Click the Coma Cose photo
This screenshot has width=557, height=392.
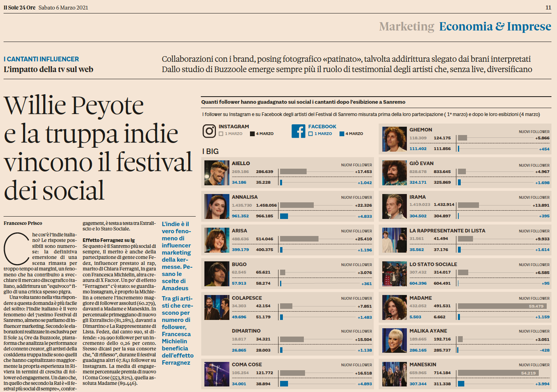point(217,374)
